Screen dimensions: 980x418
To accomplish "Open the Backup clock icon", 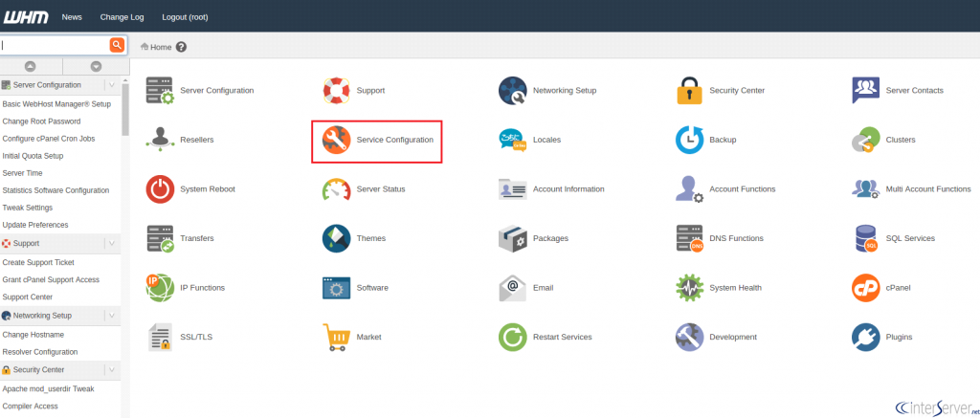I will pyautogui.click(x=689, y=140).
